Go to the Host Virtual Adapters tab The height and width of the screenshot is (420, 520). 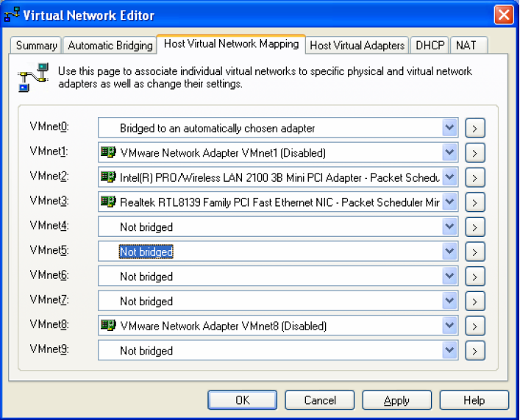point(357,45)
